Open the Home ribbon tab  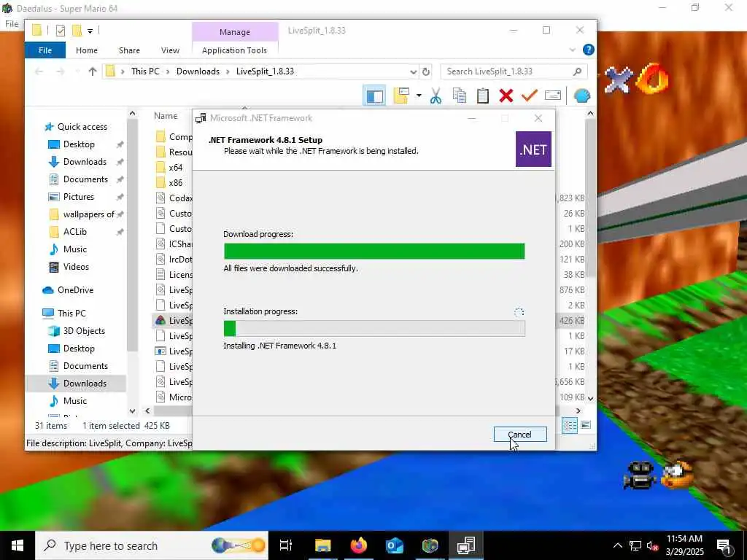(x=87, y=50)
